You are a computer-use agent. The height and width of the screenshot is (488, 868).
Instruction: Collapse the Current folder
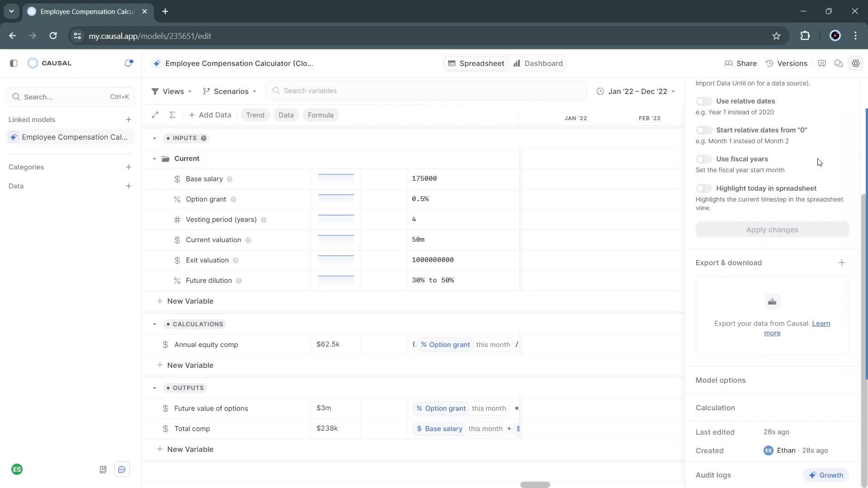click(x=155, y=159)
